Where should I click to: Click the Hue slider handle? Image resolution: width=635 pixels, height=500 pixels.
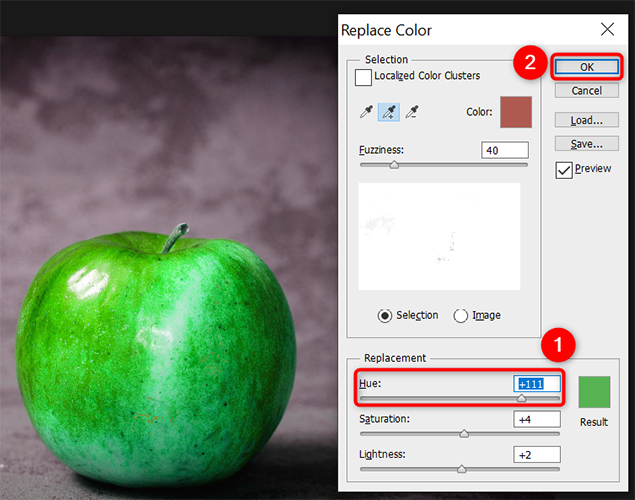click(522, 398)
